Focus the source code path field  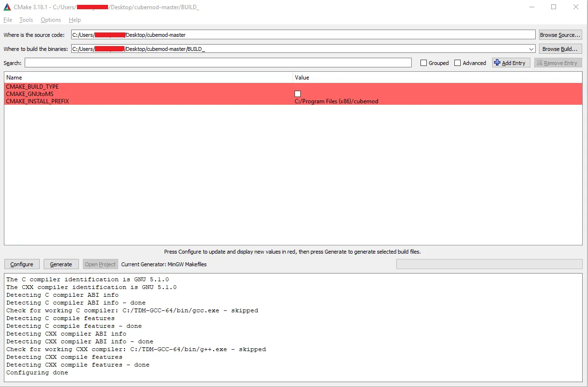pos(303,35)
